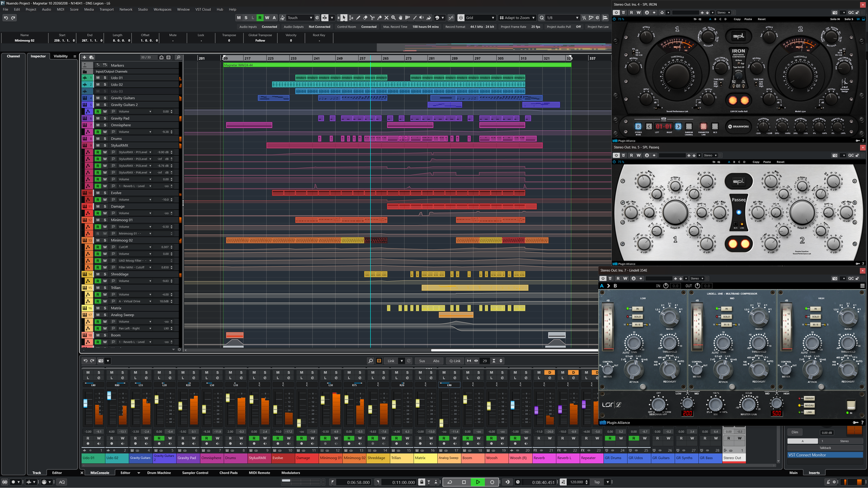Open the track list search magnifier
This screenshot has height=488, width=868.
[178, 57]
